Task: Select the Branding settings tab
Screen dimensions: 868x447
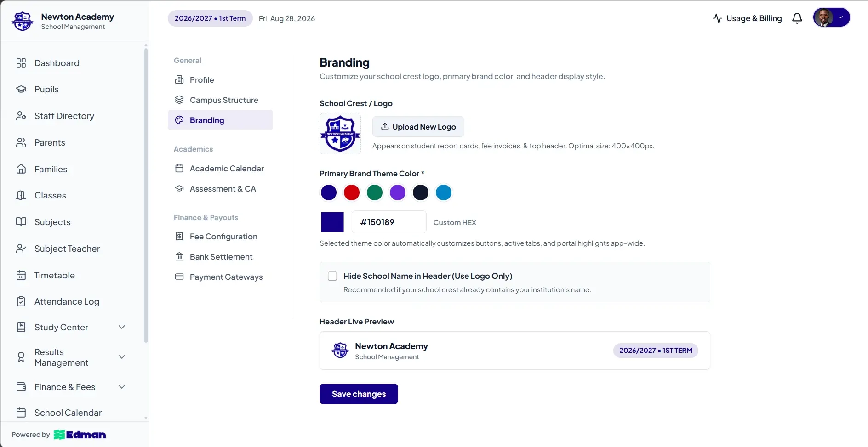Action: [x=220, y=120]
